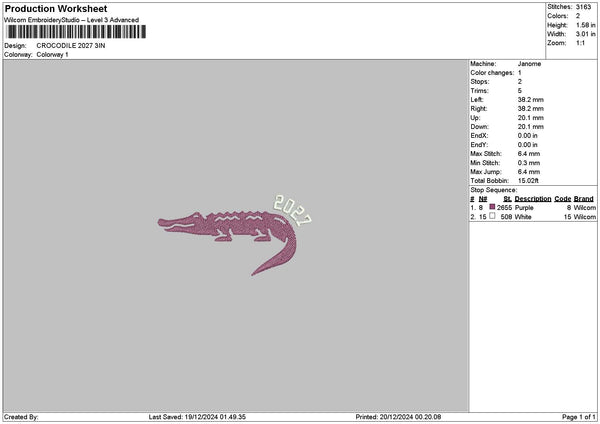600x424 pixels.
Task: Click the Min Stitch value 0.3 mm
Action: [529, 163]
